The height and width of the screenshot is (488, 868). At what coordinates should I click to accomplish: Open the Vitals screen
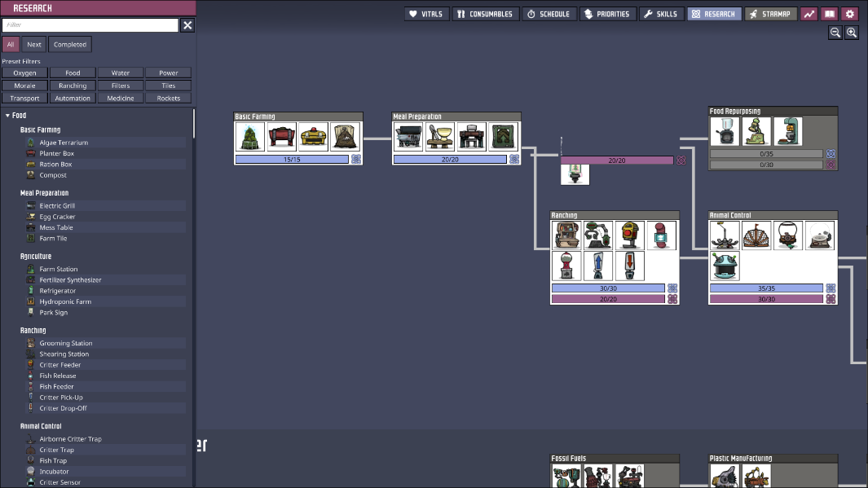(427, 14)
